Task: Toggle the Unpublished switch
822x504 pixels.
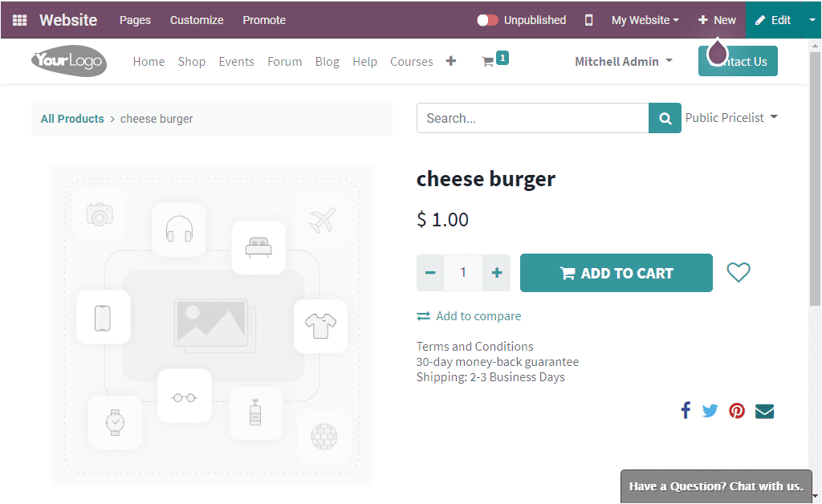Action: 486,19
